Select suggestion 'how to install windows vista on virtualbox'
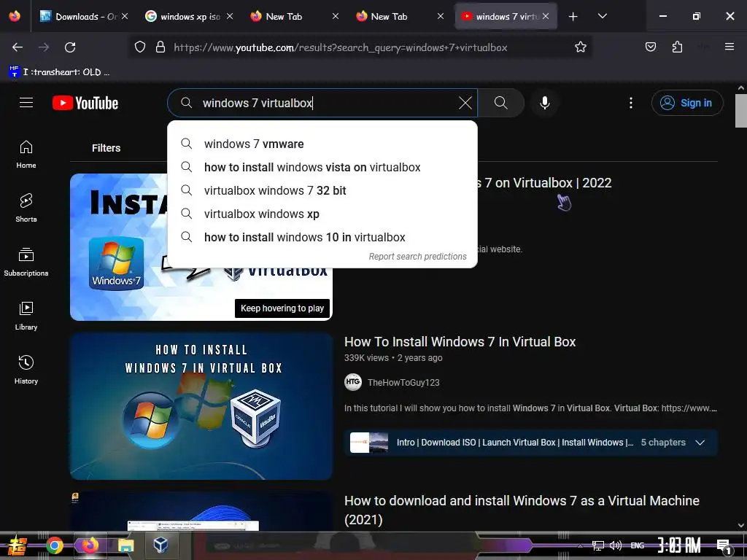Image resolution: width=747 pixels, height=560 pixels. (322, 167)
